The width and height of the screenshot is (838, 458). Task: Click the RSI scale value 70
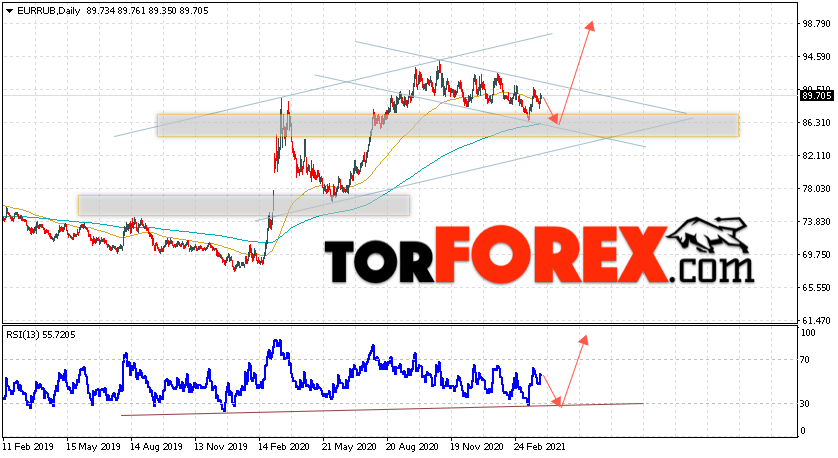(x=806, y=360)
